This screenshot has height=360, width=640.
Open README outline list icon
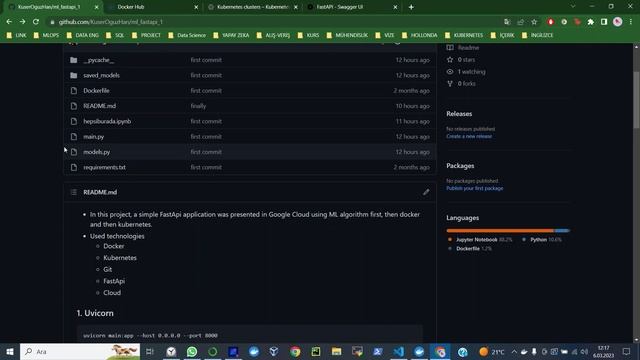pos(73,192)
